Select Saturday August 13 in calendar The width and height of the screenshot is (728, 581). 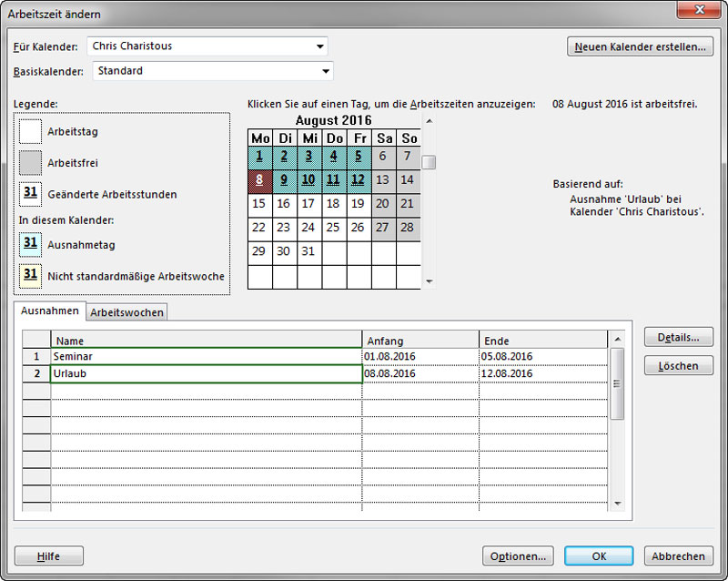tap(383, 180)
